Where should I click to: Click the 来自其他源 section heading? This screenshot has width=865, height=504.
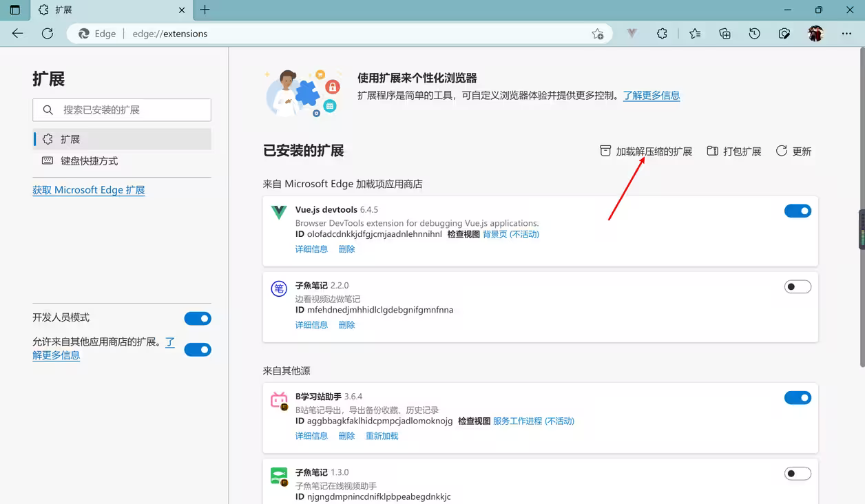(286, 370)
